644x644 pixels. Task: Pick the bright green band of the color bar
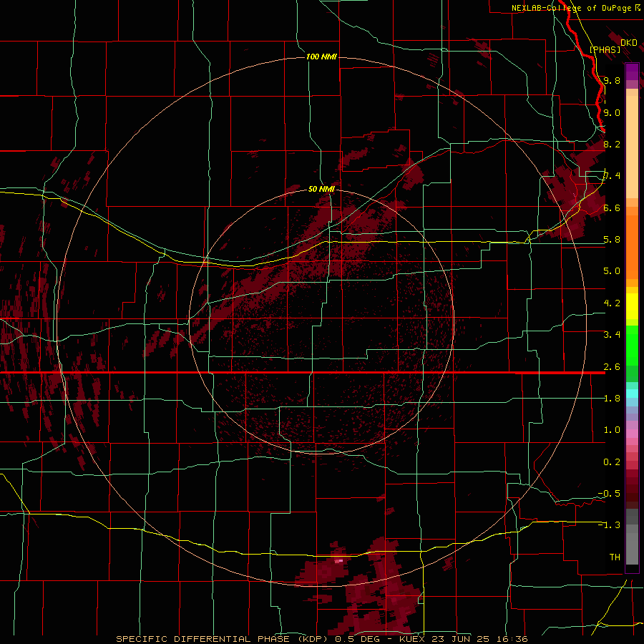pyautogui.click(x=632, y=345)
